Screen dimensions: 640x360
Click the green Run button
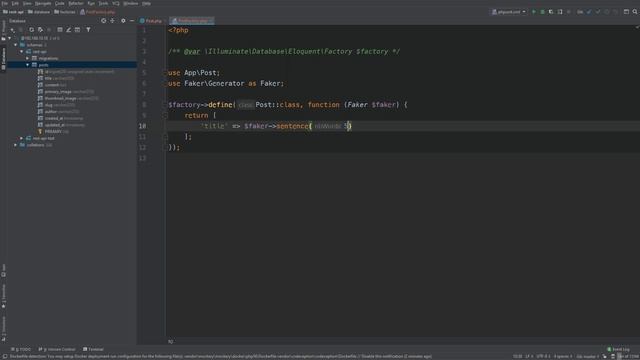[x=533, y=12]
